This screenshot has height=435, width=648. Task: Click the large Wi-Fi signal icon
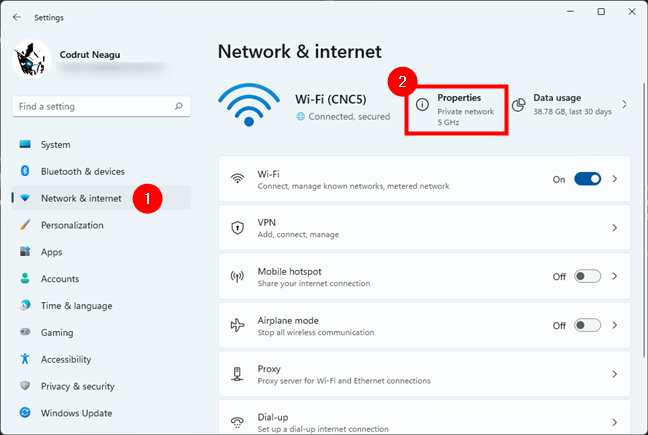tap(249, 105)
